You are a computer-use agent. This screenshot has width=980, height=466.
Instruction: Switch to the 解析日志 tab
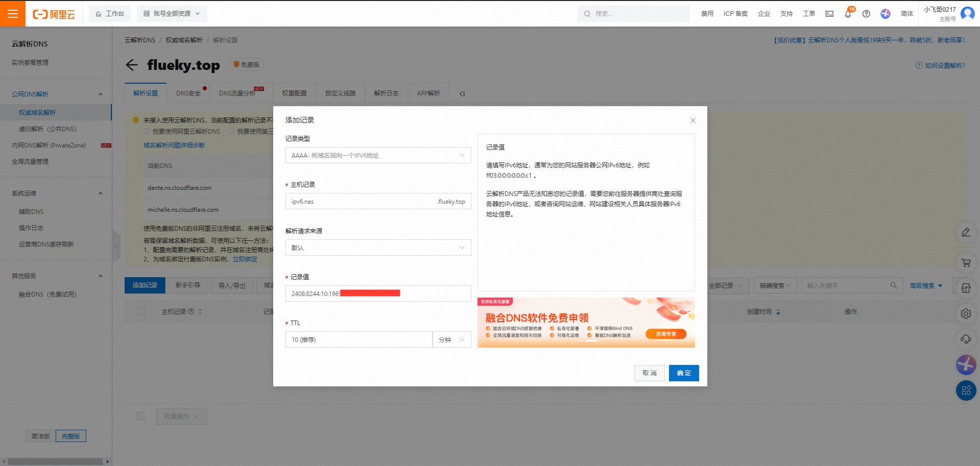(x=386, y=93)
